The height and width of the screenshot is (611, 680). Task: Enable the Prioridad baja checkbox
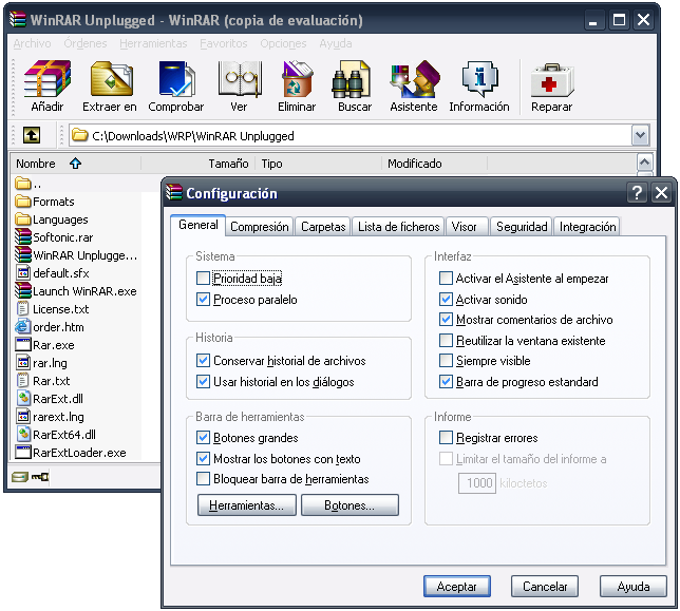point(203,278)
